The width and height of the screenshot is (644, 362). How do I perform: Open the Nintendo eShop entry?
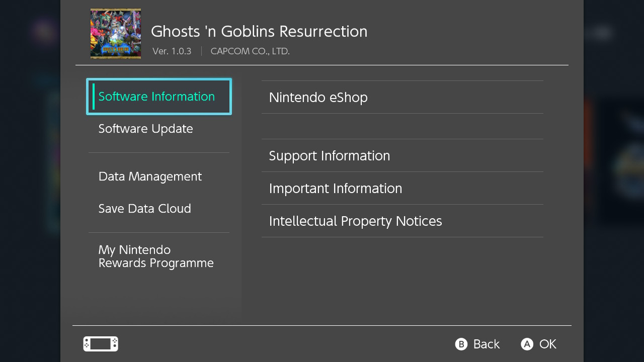(403, 97)
